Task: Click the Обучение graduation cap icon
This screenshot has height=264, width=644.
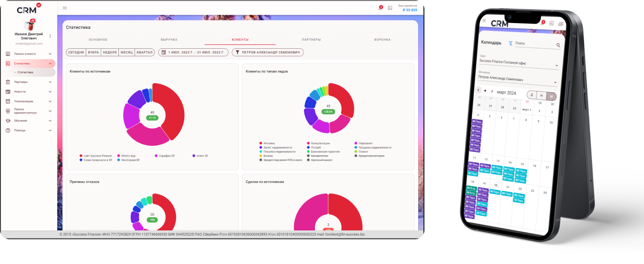Action: [x=8, y=121]
